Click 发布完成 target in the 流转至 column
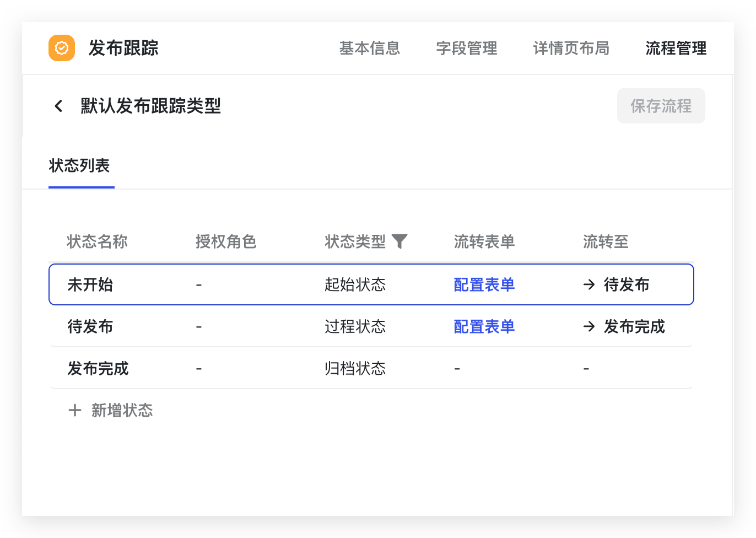 click(634, 326)
